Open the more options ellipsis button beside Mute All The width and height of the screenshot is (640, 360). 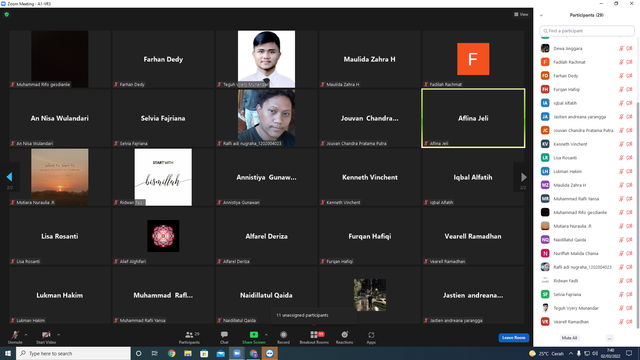609,338
